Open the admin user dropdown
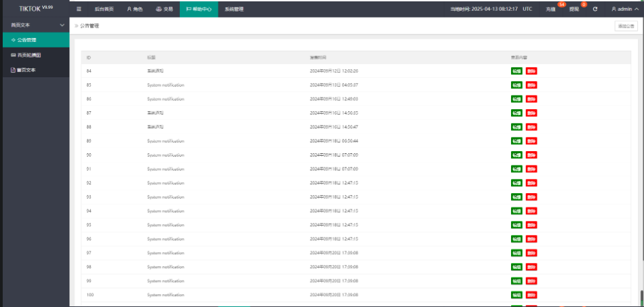This screenshot has width=644, height=307. tap(625, 9)
